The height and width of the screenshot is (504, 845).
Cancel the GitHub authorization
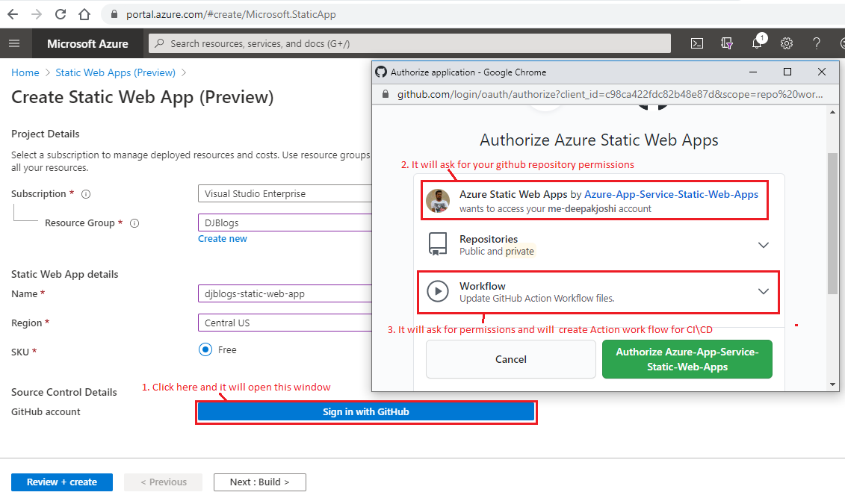(x=511, y=359)
